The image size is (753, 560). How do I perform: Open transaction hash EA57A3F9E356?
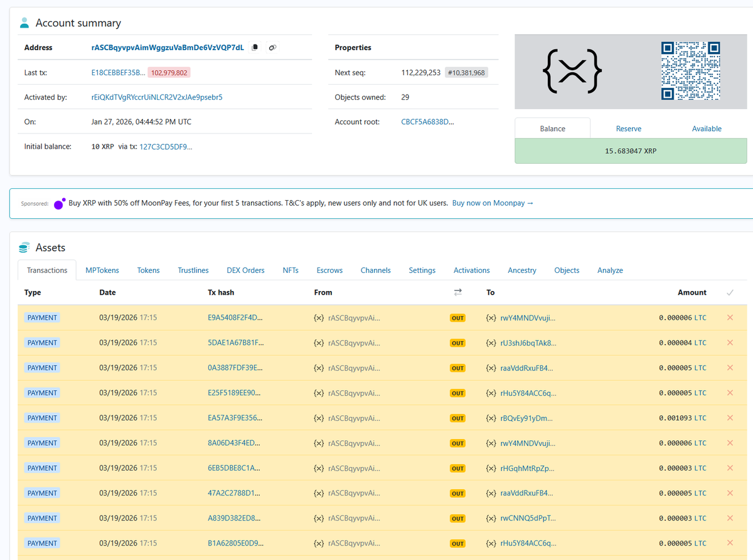tap(235, 418)
